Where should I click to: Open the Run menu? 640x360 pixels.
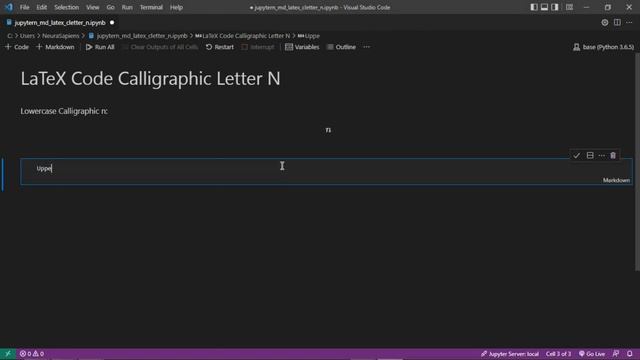coord(127,7)
